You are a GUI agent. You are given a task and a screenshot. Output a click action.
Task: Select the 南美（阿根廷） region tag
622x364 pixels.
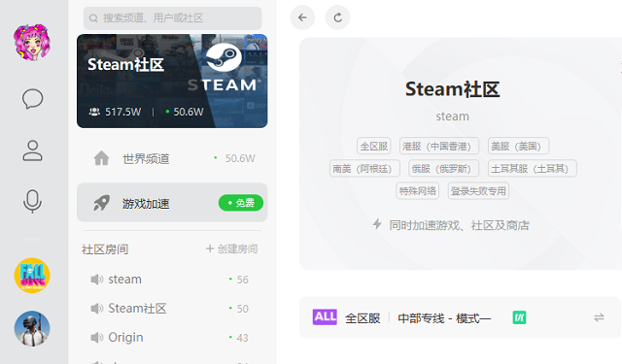click(x=364, y=169)
